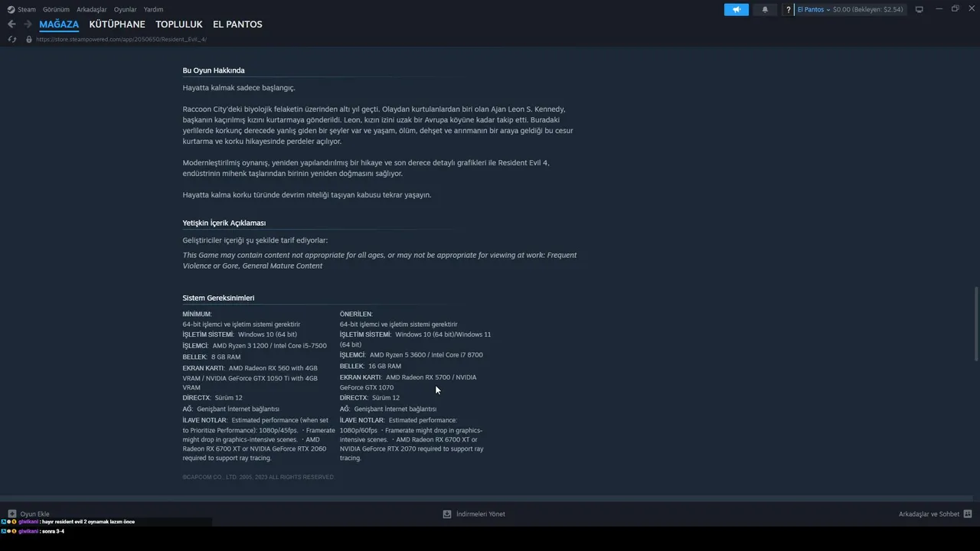The height and width of the screenshot is (551, 980).
Task: Click the Steam logo menu
Action: coord(21,9)
